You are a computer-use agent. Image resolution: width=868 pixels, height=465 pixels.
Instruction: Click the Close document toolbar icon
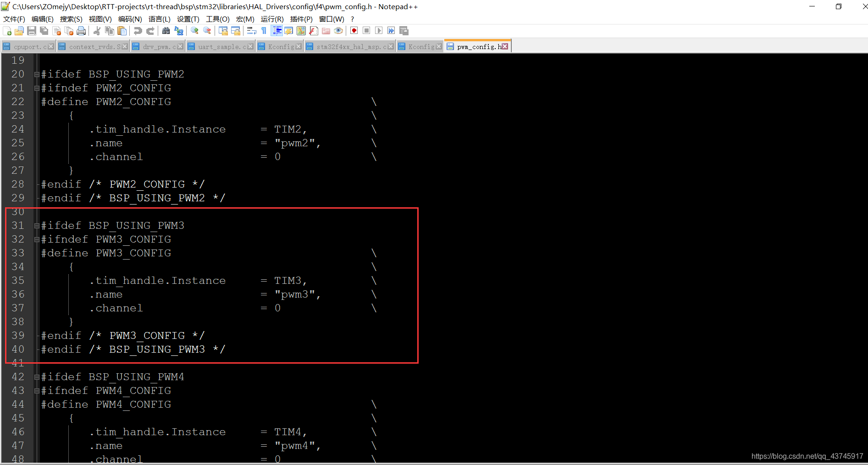[x=57, y=31]
